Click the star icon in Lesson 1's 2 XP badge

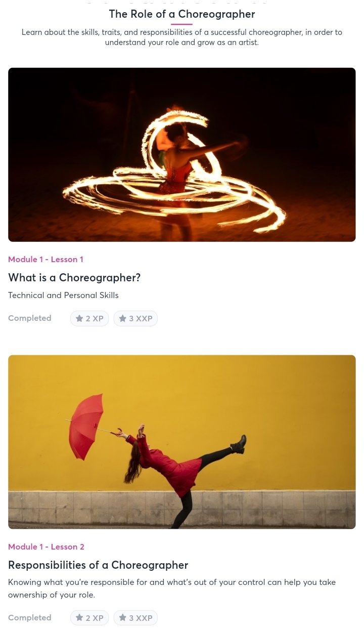(x=79, y=318)
